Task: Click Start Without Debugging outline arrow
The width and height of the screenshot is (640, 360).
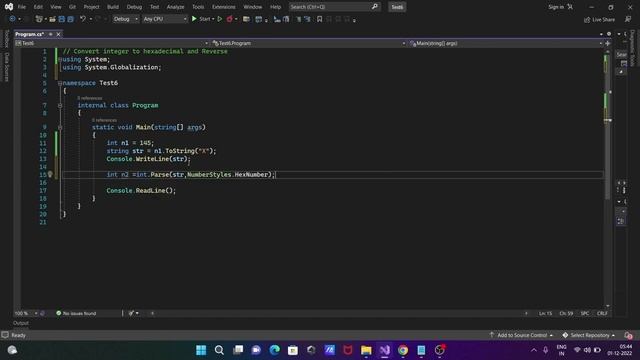Action: click(x=220, y=19)
